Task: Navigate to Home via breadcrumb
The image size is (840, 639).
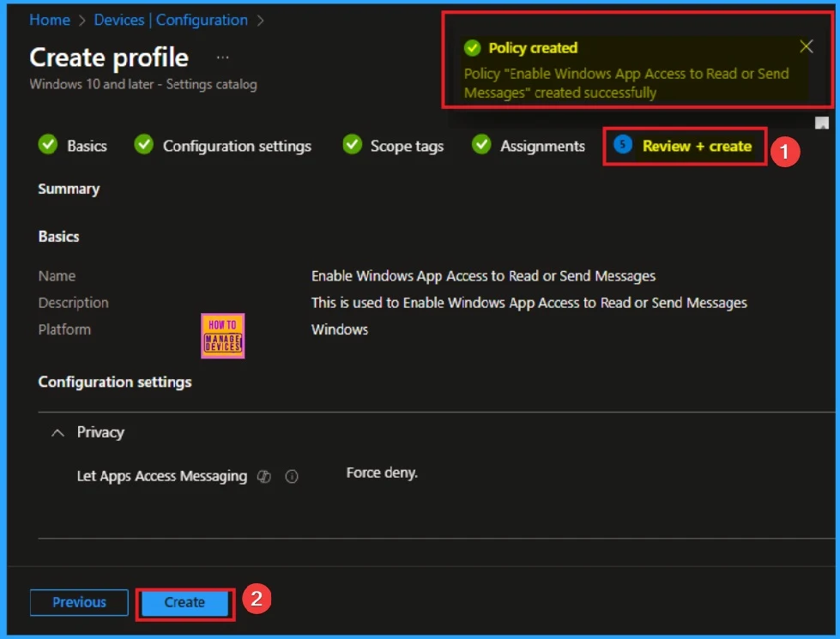Action: 50,20
